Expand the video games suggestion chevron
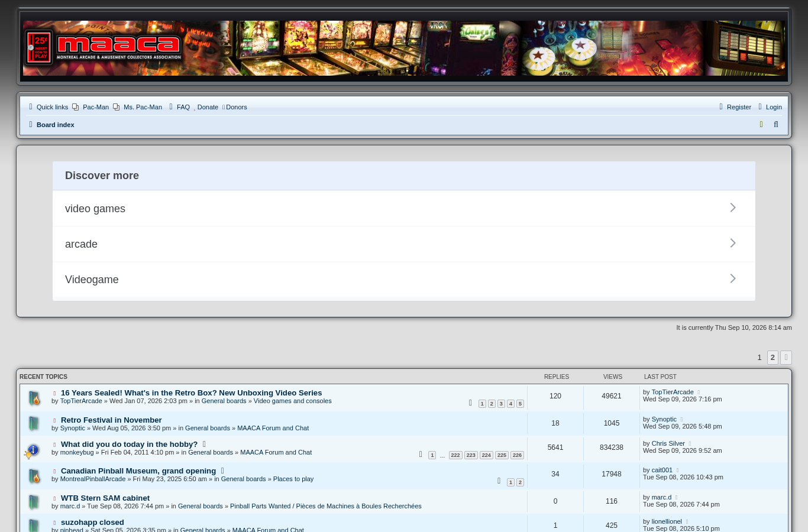 click(733, 207)
